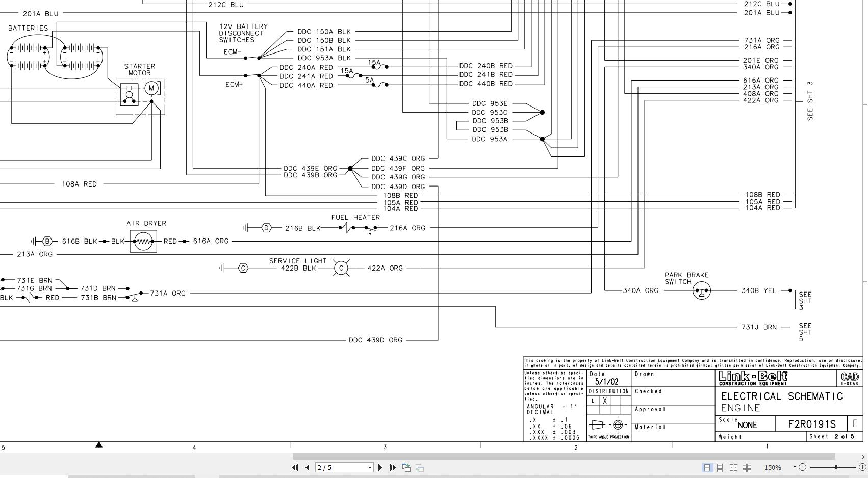
Task: Open the zoom percentage dropdown
Action: 795,466
